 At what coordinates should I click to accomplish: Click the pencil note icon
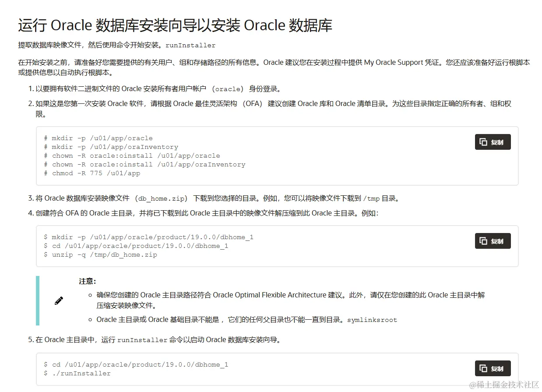click(59, 300)
